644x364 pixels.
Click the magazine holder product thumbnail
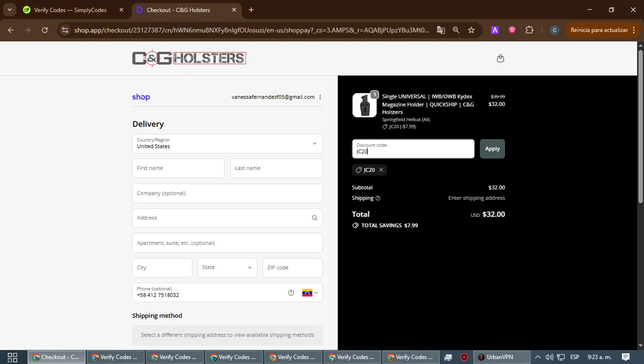[365, 105]
